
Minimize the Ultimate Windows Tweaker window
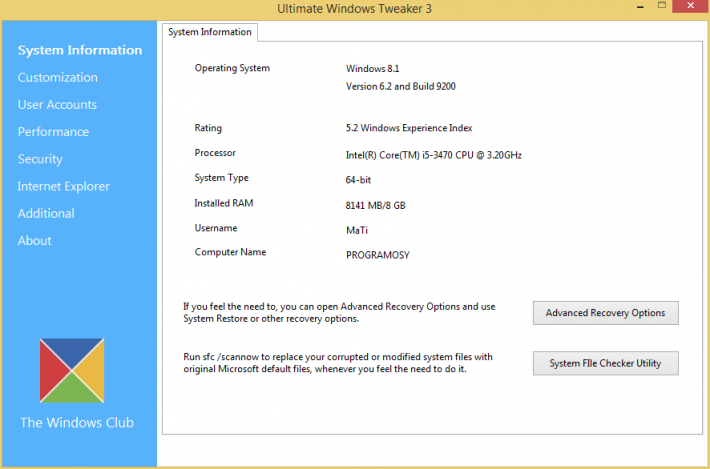640,6
